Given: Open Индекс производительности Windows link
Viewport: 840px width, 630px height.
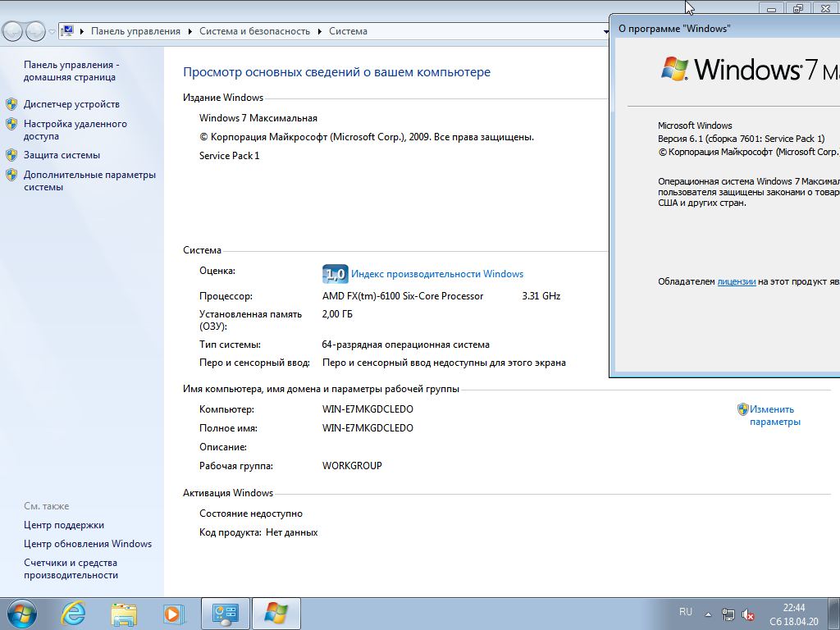Looking at the screenshot, I should [x=437, y=274].
